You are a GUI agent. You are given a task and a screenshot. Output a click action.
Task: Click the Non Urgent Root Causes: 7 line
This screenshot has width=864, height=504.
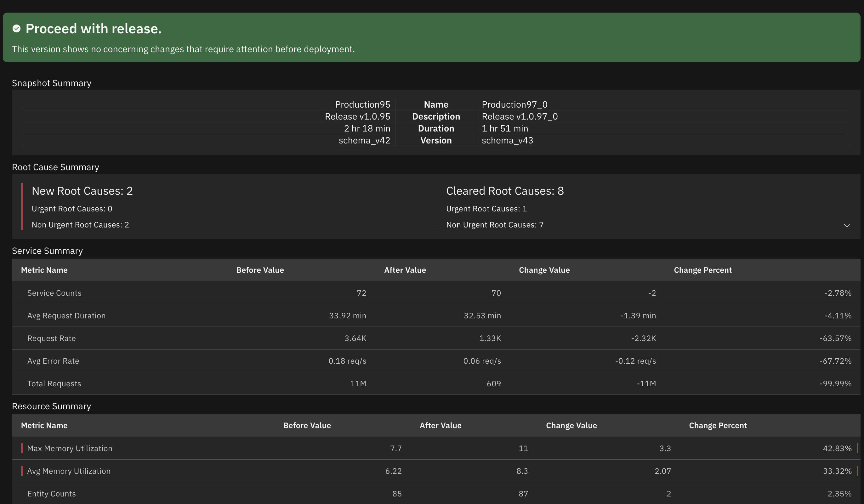point(494,225)
